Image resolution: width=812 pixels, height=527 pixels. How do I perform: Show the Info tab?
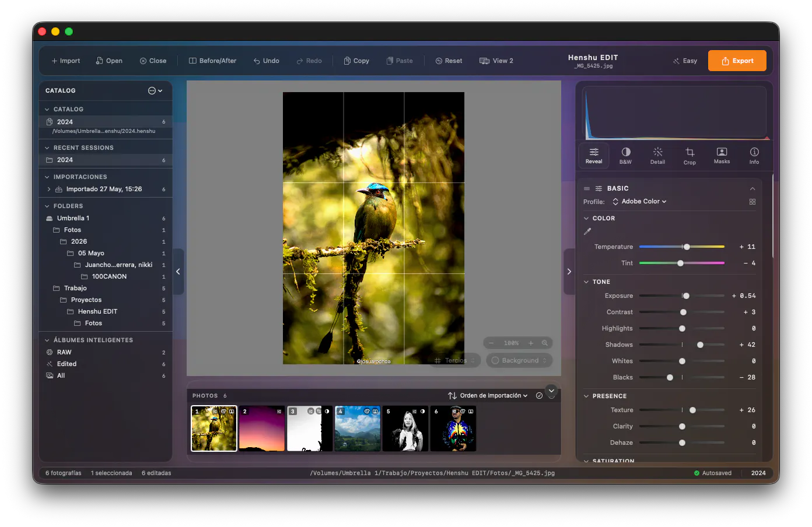click(x=754, y=156)
